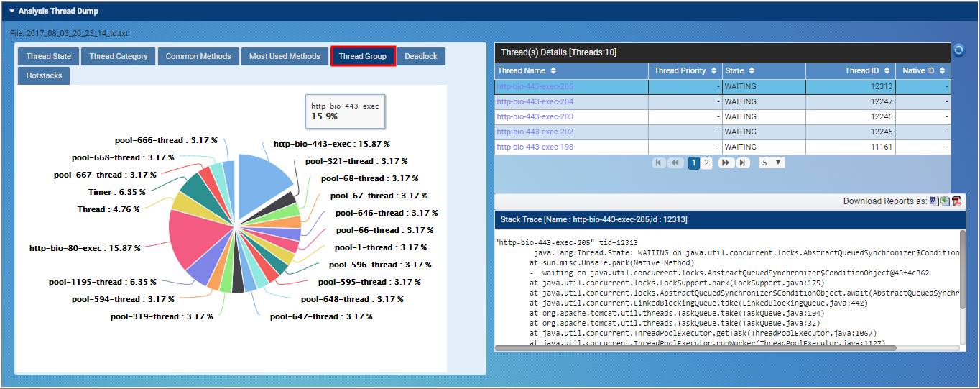Download report as Word document

[x=933, y=201]
